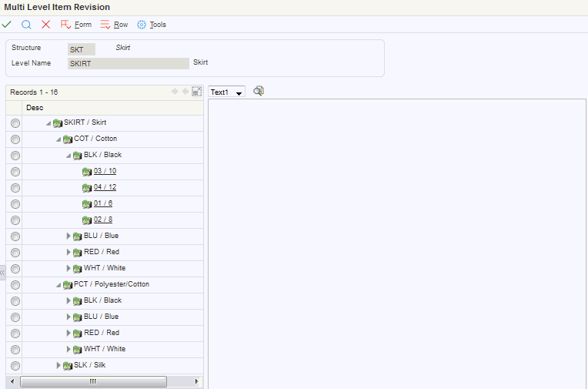588x389 pixels.
Task: Click the grid next-page arrow
Action: pos(185,92)
